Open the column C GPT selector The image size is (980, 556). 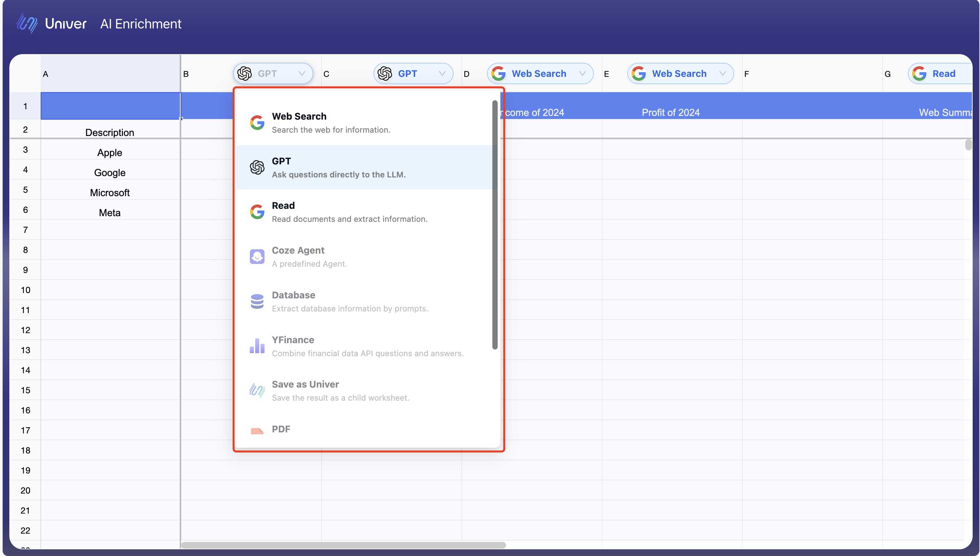click(x=413, y=74)
